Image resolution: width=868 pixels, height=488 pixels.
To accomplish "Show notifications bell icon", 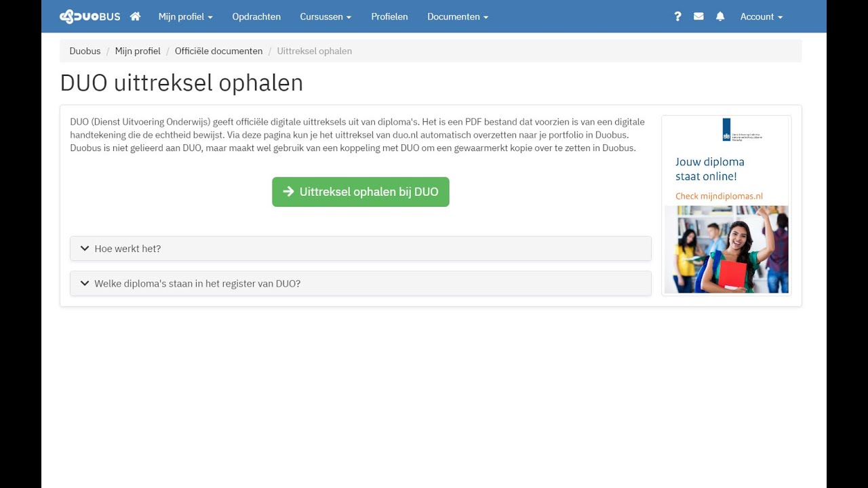I will point(720,16).
